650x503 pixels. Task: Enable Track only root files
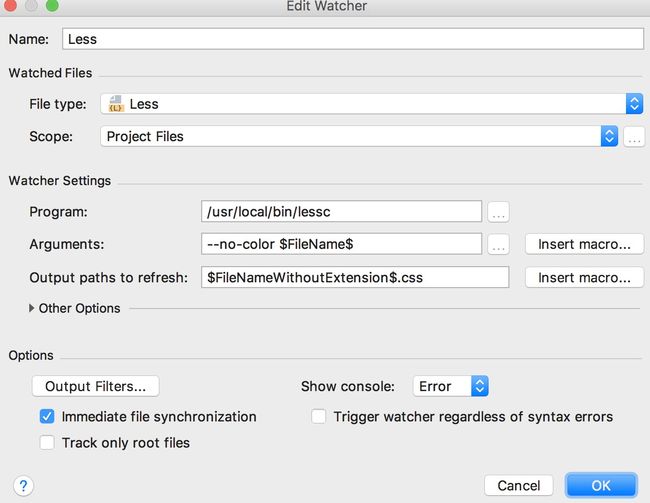pos(47,442)
